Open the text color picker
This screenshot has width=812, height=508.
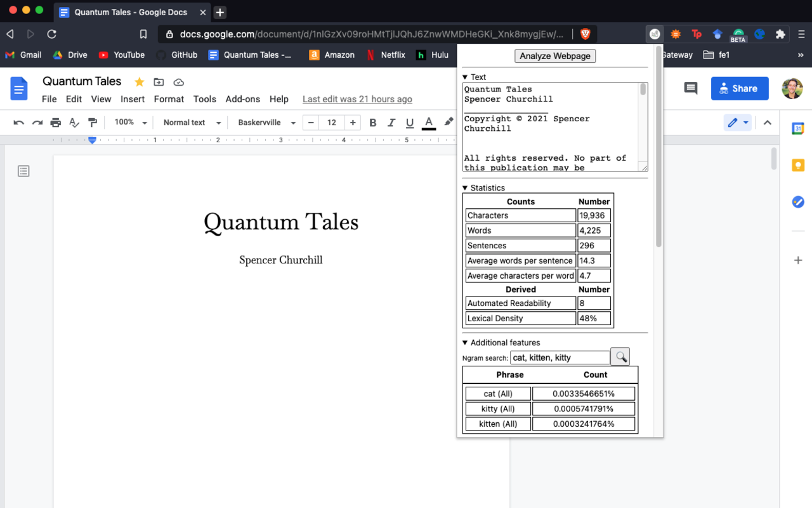[429, 123]
